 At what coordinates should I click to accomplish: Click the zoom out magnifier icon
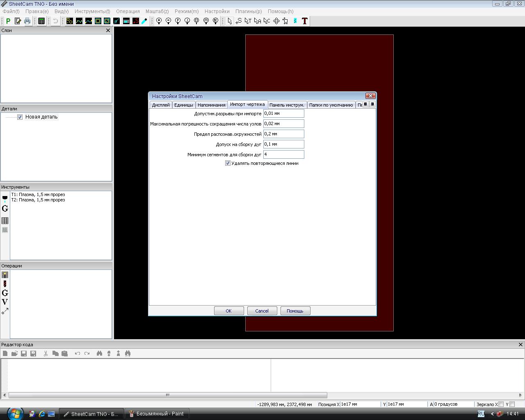pos(169,21)
